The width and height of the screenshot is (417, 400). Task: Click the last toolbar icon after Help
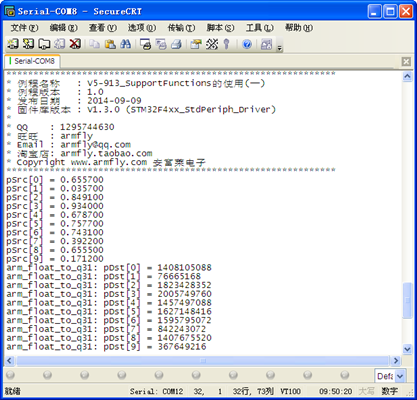[266, 44]
